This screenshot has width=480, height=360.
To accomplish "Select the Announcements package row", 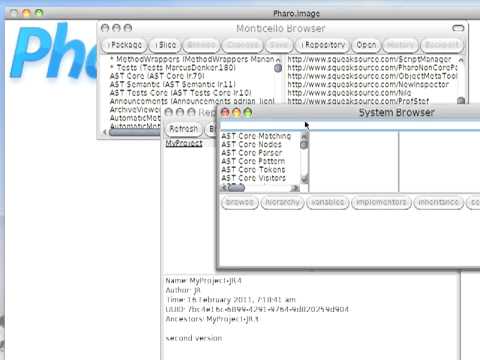I will pyautogui.click(x=192, y=101).
